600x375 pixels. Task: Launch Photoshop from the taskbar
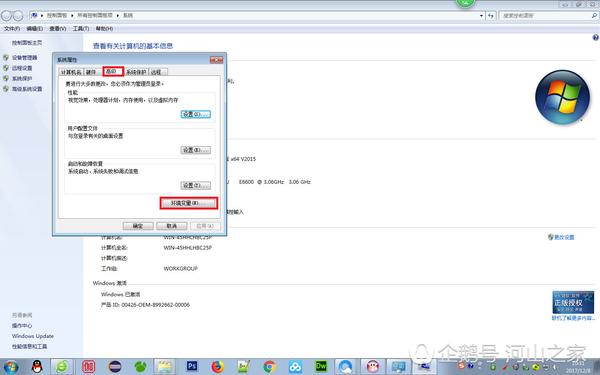click(x=192, y=367)
